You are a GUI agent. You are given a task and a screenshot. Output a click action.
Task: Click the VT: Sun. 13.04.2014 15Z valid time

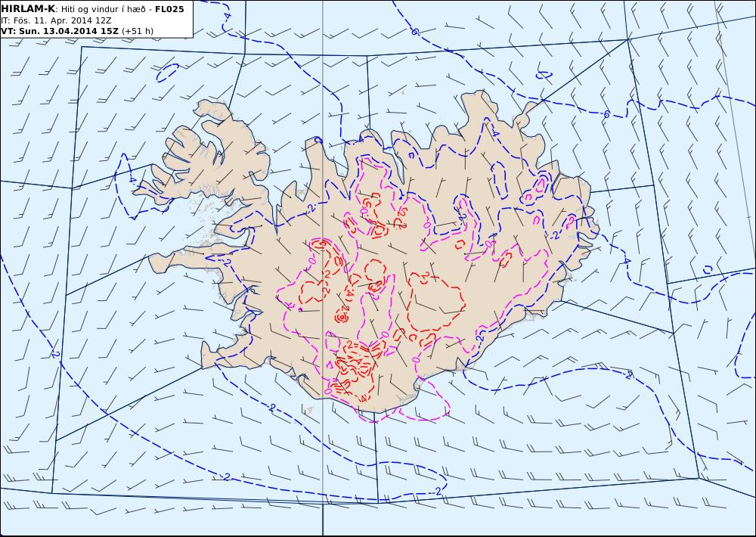click(60, 31)
